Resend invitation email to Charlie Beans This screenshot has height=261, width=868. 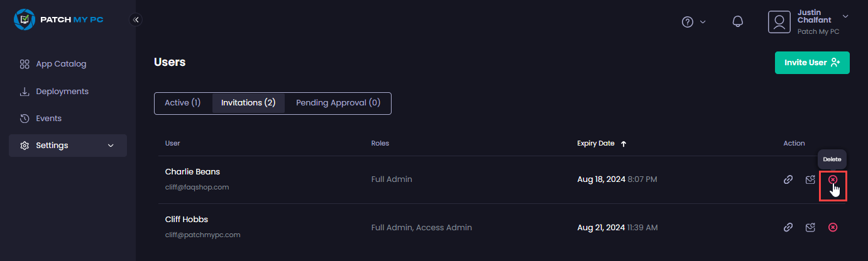pos(810,179)
